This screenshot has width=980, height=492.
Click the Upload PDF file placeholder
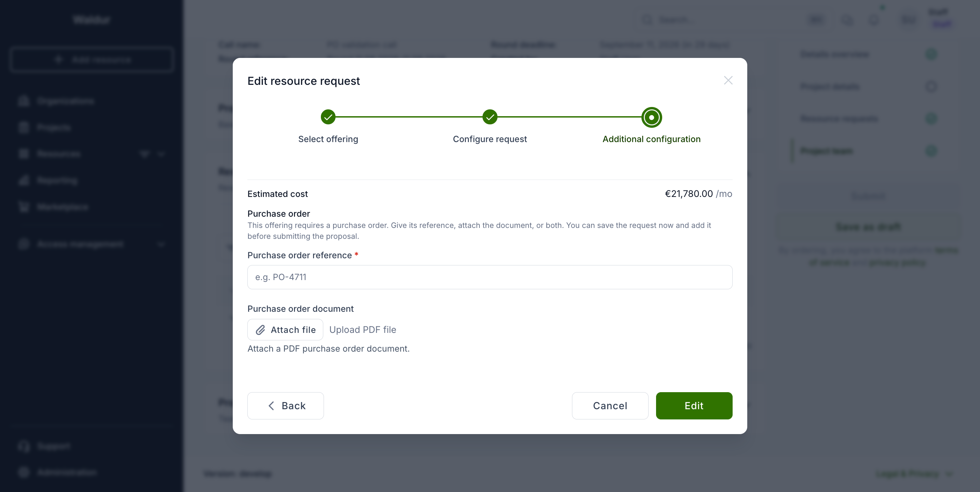[362, 330]
